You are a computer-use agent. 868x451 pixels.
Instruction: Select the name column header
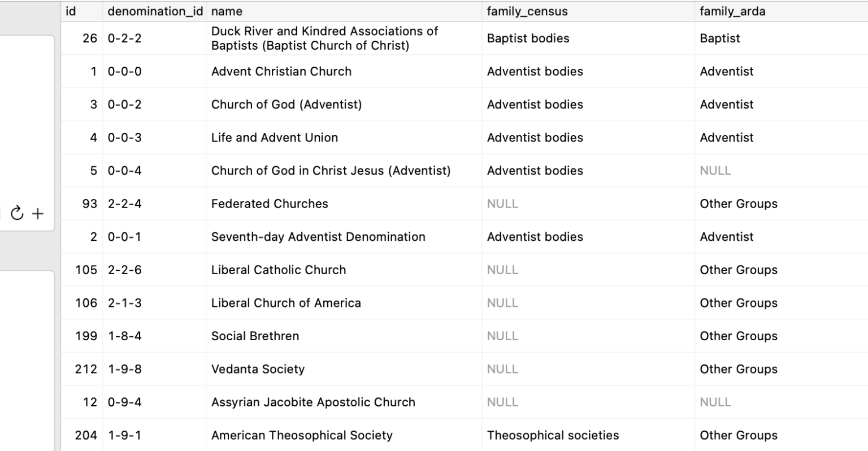click(227, 11)
